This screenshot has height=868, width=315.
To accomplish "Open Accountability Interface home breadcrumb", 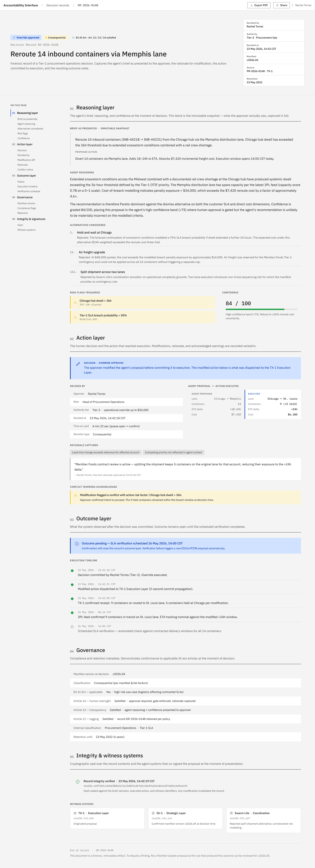I will pyautogui.click(x=21, y=5).
